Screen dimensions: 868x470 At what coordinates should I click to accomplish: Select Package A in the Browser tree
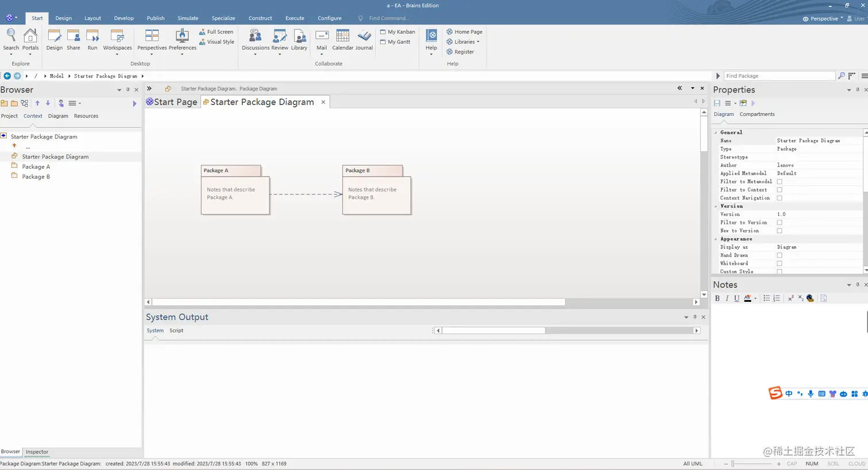coord(36,167)
